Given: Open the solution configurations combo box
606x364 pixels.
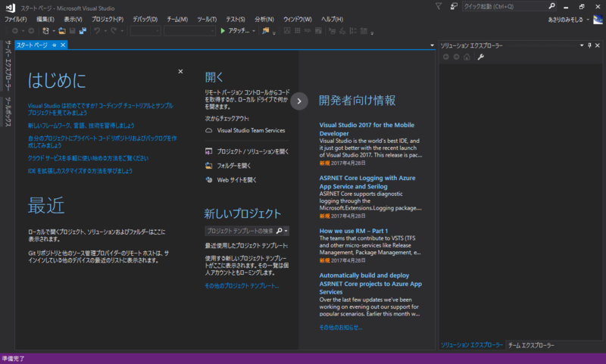Looking at the screenshot, I should pos(145,31).
